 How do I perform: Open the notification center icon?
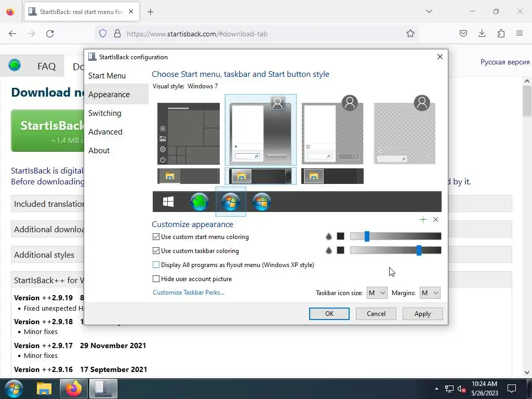pyautogui.click(x=512, y=389)
